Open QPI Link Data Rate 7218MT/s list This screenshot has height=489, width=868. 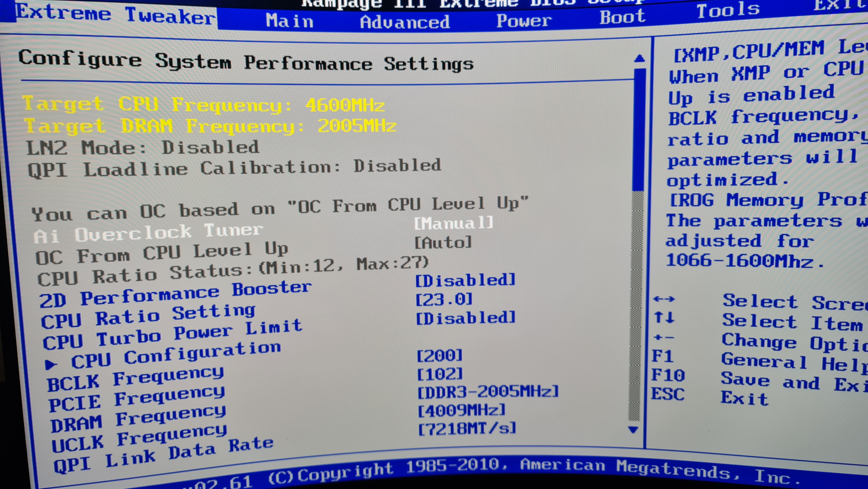pos(467,429)
